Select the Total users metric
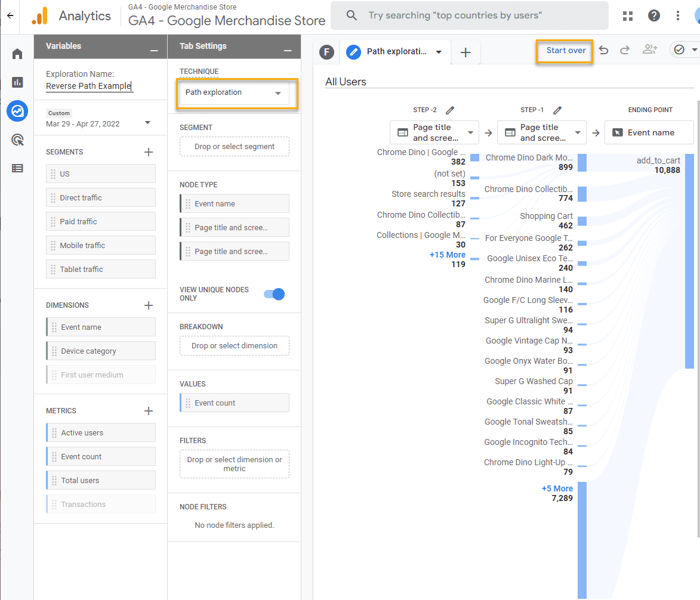 click(101, 481)
